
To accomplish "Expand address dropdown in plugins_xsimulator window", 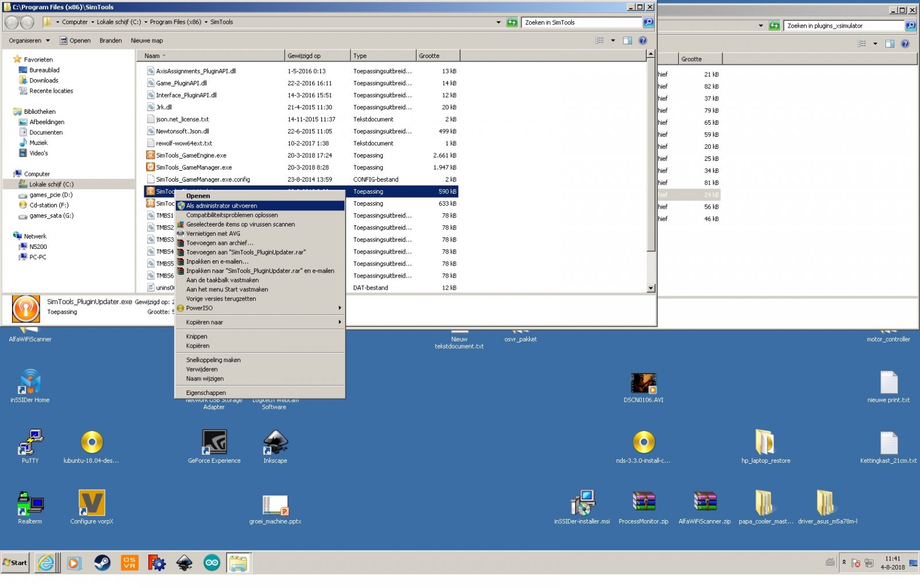I will tap(761, 25).
